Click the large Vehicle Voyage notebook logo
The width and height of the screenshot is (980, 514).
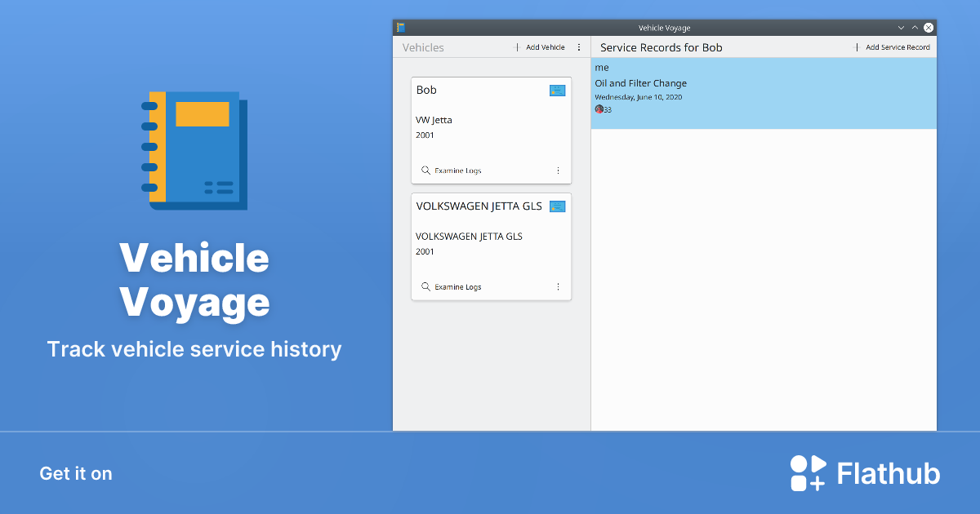point(194,150)
